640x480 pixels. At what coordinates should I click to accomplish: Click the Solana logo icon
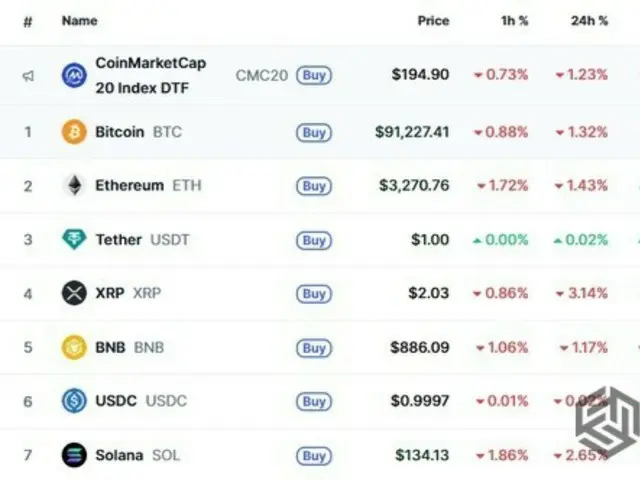(x=74, y=456)
